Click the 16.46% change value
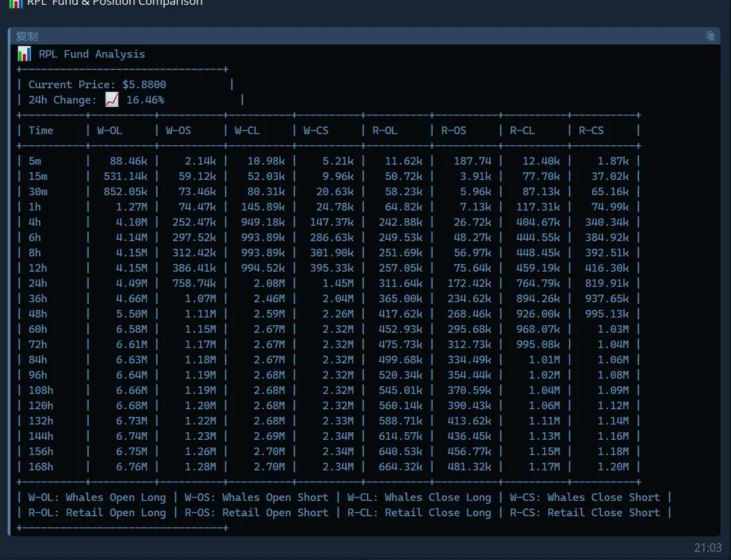 [x=145, y=100]
